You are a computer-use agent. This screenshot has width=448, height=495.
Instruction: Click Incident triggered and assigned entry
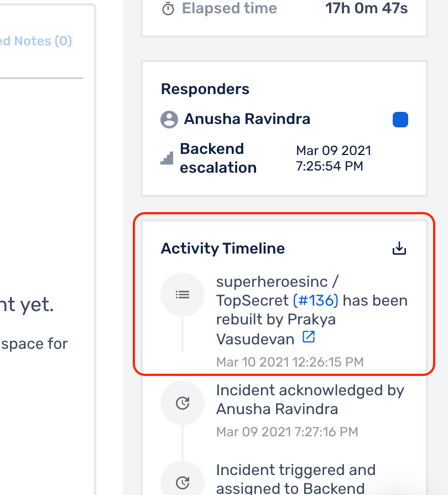pyautogui.click(x=296, y=479)
